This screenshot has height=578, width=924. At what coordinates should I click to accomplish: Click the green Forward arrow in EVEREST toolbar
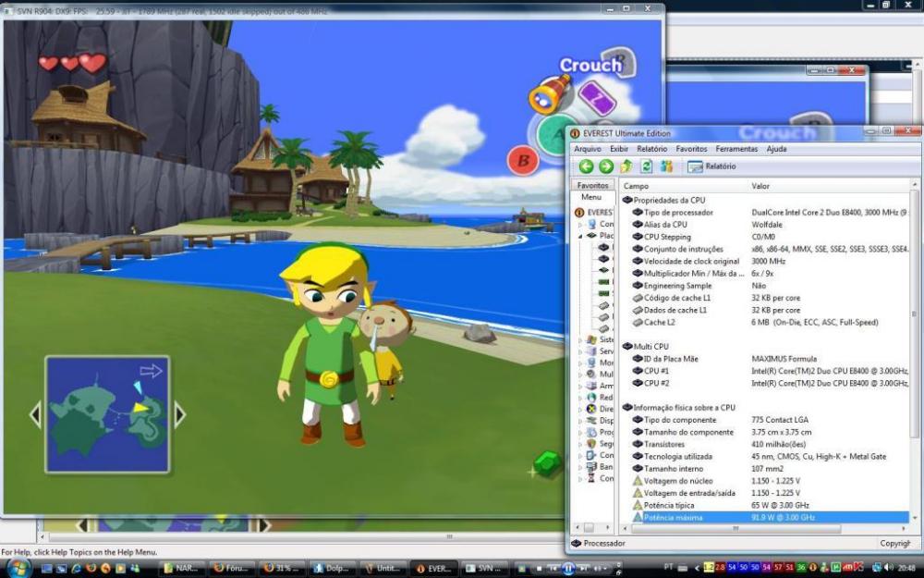pos(606,166)
